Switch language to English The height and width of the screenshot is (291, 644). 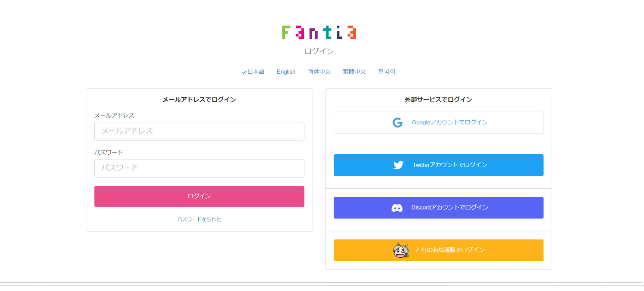(x=286, y=71)
